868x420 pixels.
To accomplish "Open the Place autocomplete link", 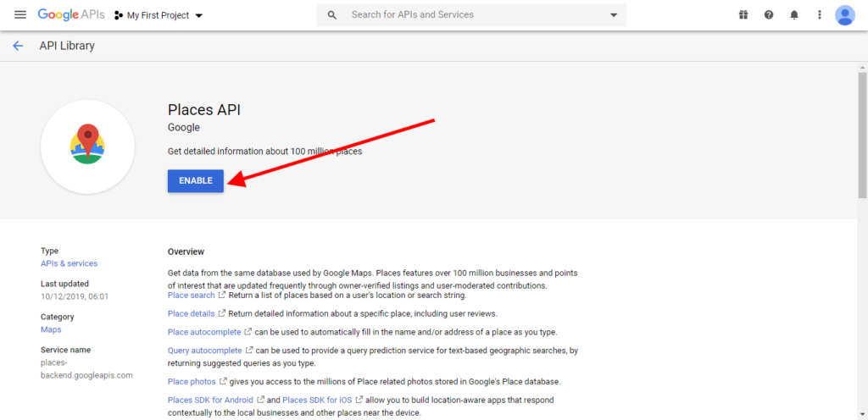I will tap(204, 332).
